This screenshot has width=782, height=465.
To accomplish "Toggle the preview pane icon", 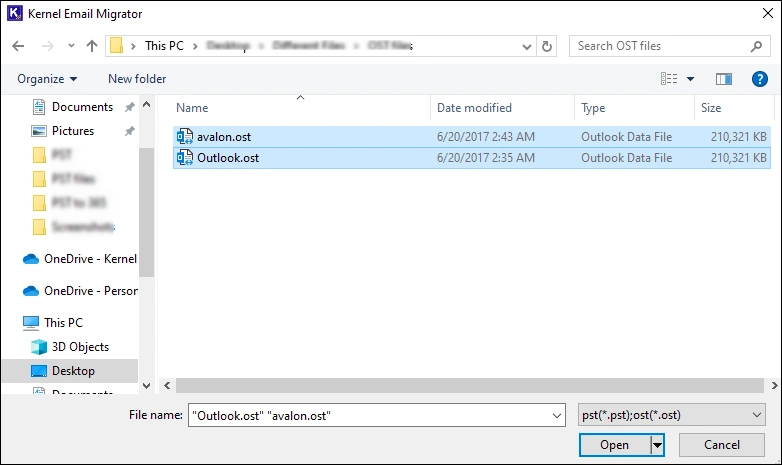I will [724, 79].
